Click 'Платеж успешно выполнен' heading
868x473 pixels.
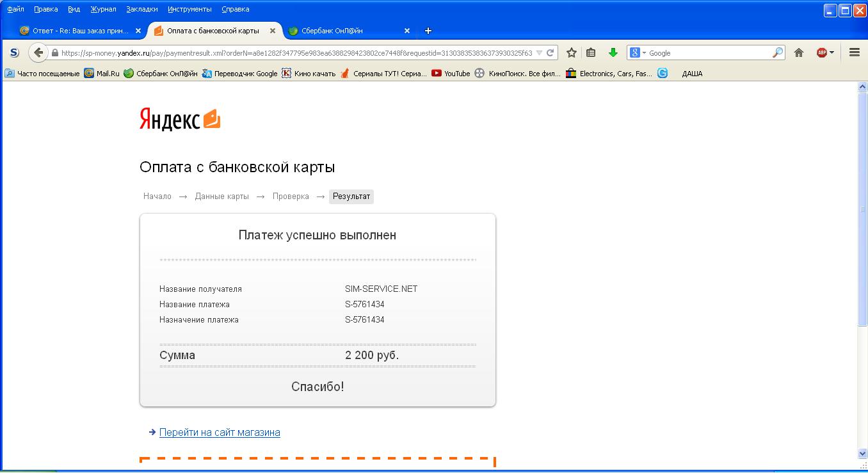click(x=317, y=235)
